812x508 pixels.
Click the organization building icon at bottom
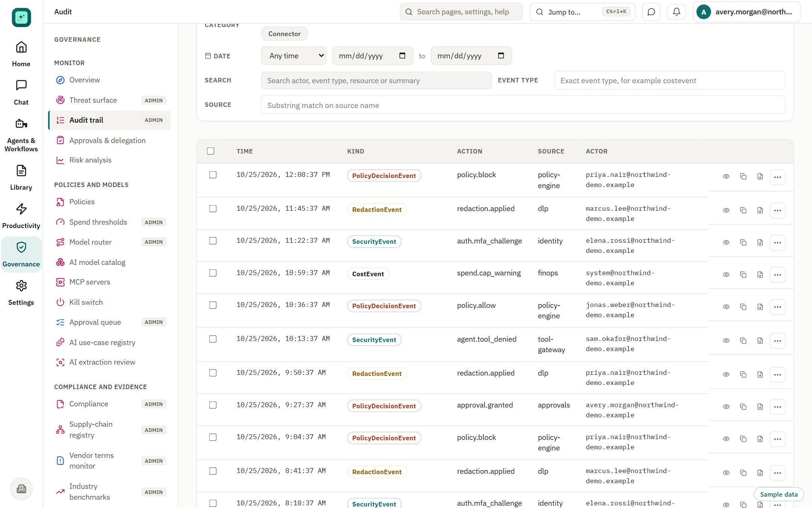pos(21,489)
